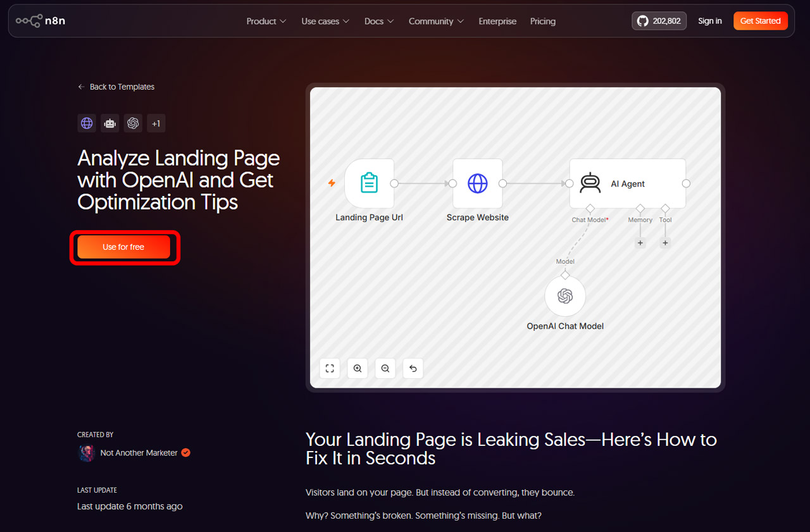The height and width of the screenshot is (532, 810).
Task: Expand the Docs dropdown menu
Action: tap(379, 22)
